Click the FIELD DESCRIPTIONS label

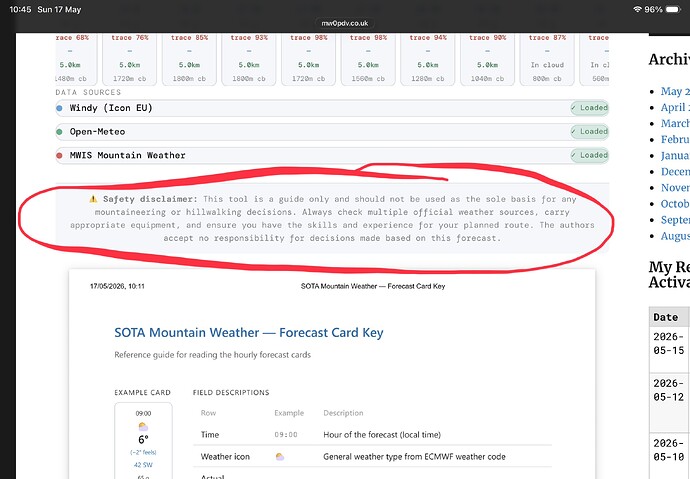coord(231,393)
